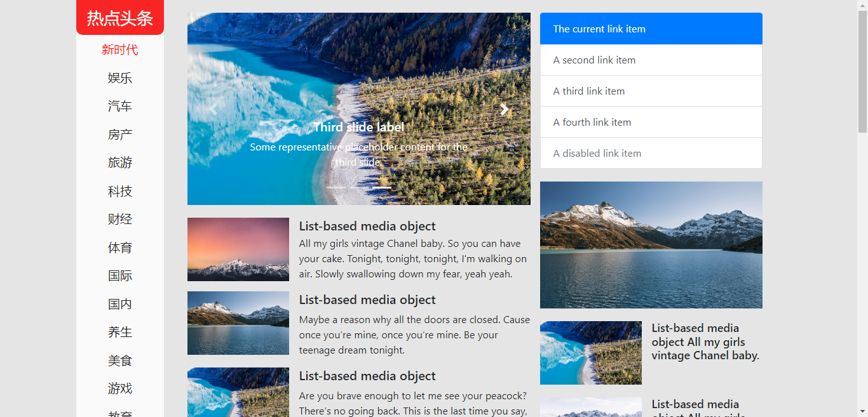Screen dimensions: 868x417
Task: Open the 热点头条 logo banner
Action: pyautogui.click(x=120, y=18)
